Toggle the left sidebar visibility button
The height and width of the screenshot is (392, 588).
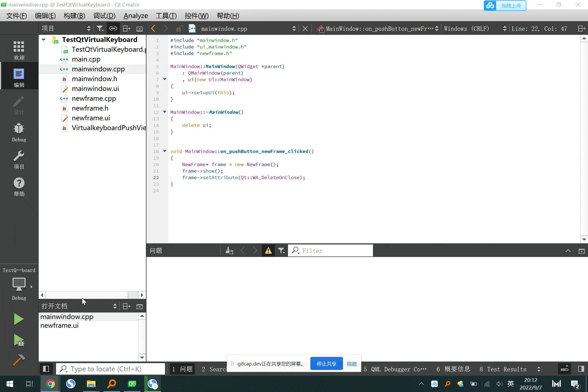(x=46, y=369)
